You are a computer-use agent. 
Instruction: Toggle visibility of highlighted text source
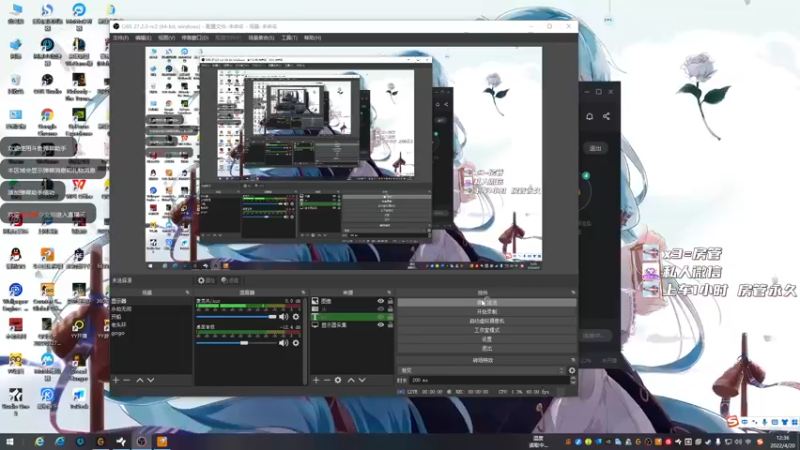[x=381, y=317]
